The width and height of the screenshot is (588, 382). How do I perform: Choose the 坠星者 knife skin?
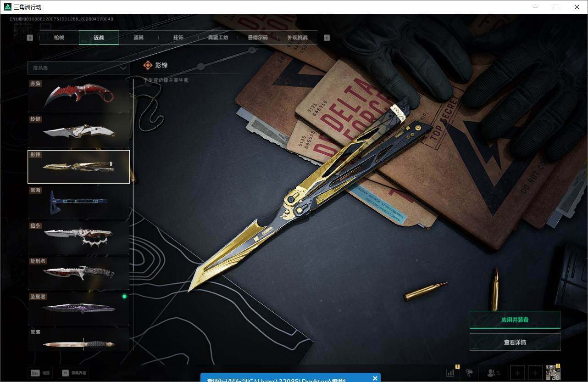(78, 308)
